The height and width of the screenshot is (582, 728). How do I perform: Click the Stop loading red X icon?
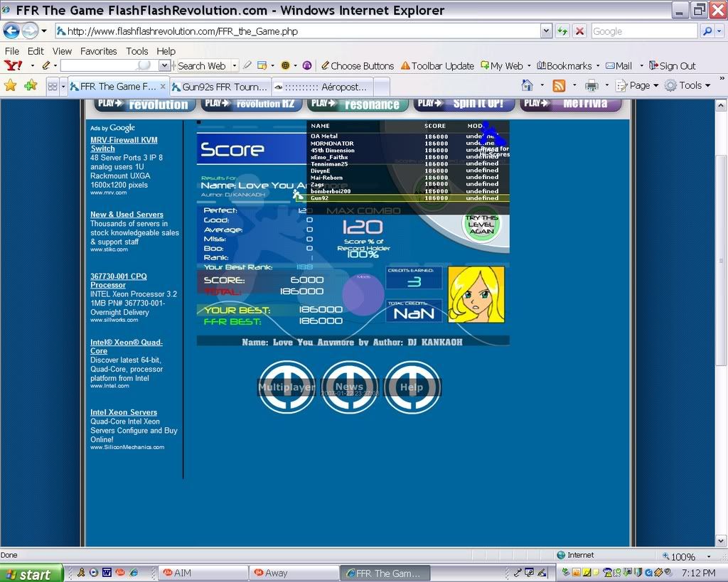[x=579, y=31]
